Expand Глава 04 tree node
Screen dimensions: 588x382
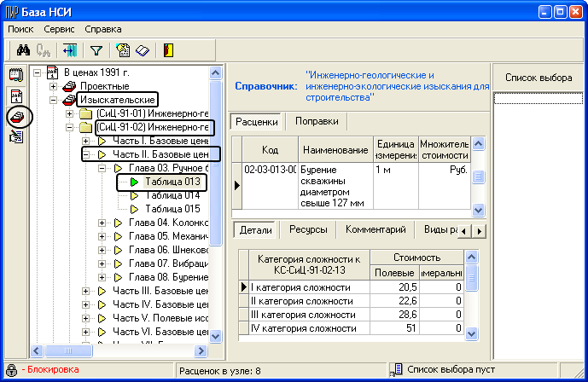(x=102, y=223)
